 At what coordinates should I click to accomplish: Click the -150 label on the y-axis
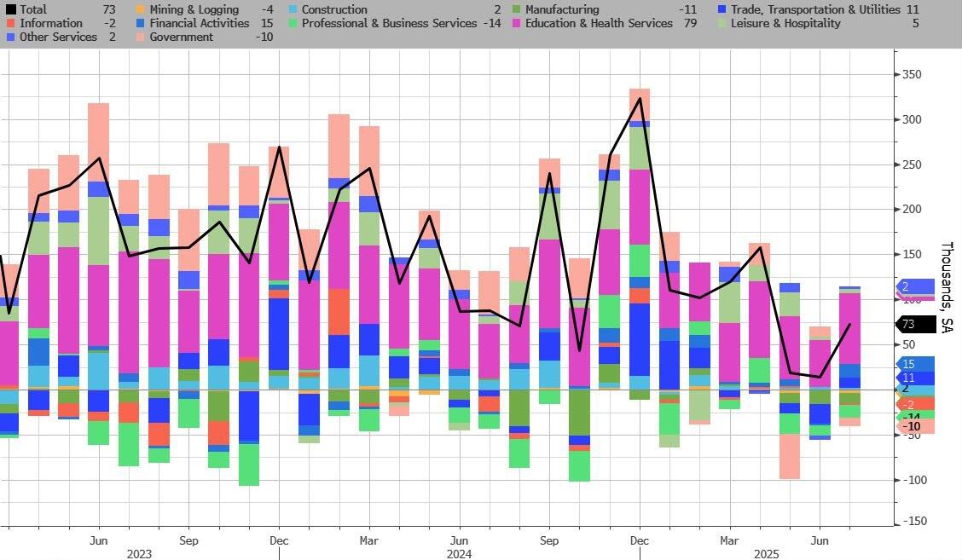pos(913,522)
